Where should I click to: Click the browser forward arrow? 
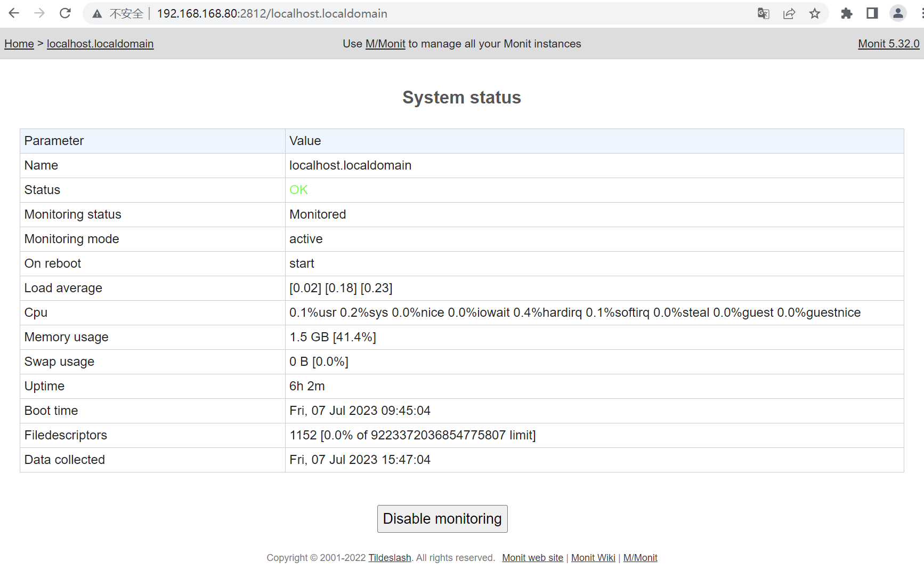click(39, 13)
